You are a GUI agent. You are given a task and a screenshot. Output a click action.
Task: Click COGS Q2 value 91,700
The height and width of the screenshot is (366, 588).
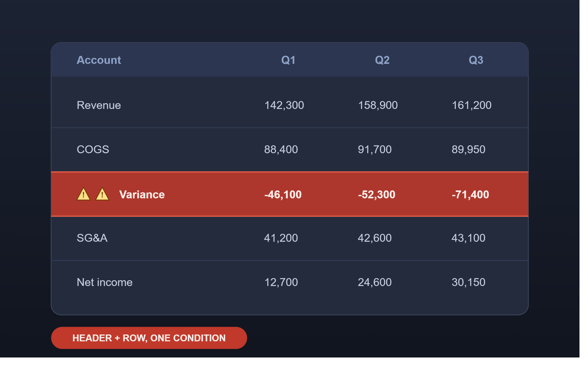(375, 149)
